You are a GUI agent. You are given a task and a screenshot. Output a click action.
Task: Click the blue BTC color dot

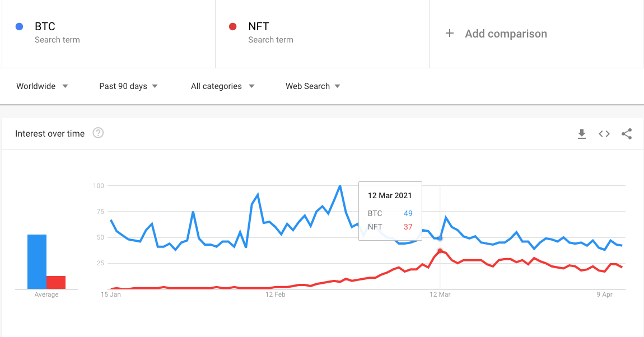pyautogui.click(x=19, y=27)
